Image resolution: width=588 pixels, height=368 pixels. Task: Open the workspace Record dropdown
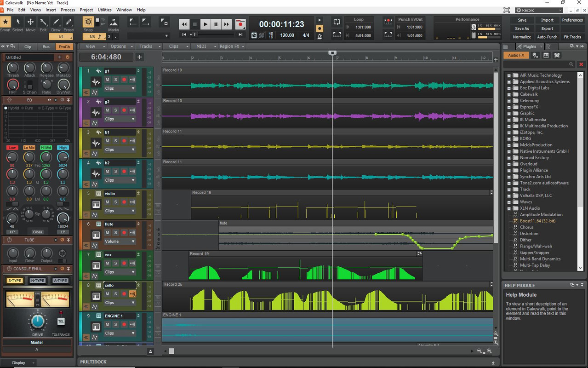pyautogui.click(x=539, y=10)
